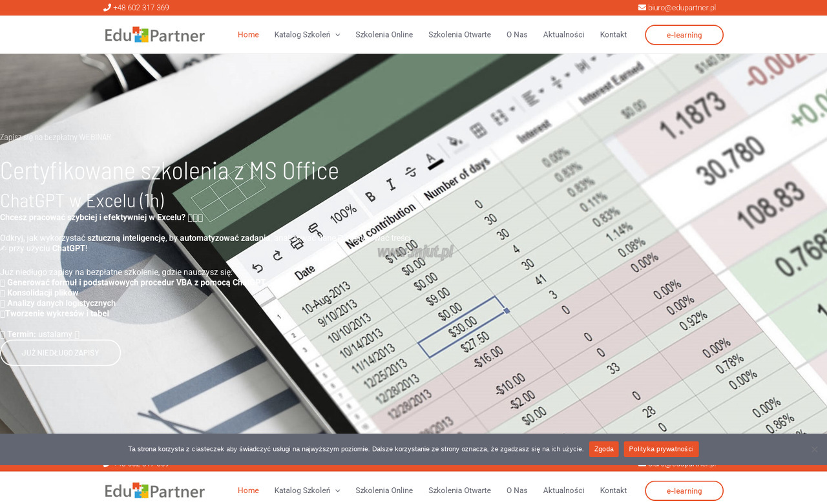Open Aktualności in top navigation
Screen dimensions: 827x504
(x=563, y=35)
